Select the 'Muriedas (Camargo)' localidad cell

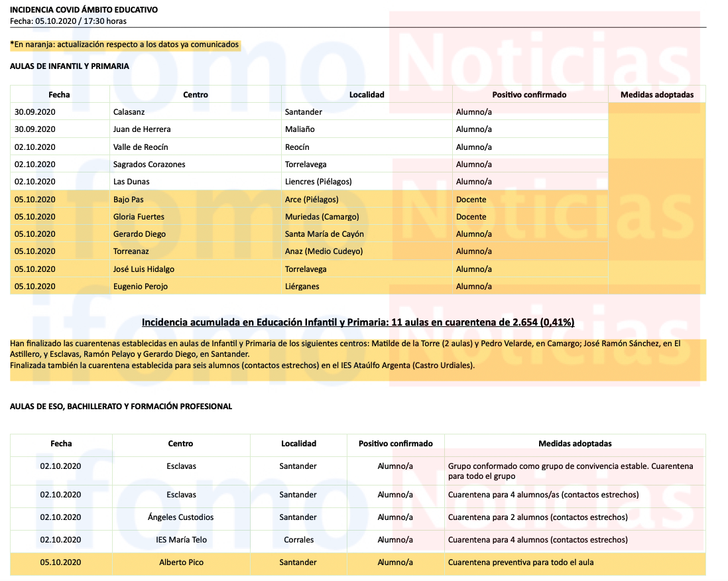[322, 217]
